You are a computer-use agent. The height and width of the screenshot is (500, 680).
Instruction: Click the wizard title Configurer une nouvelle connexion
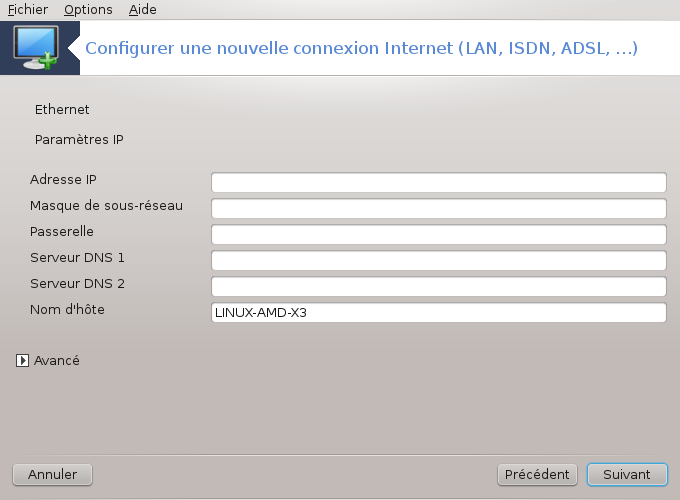[232, 48]
